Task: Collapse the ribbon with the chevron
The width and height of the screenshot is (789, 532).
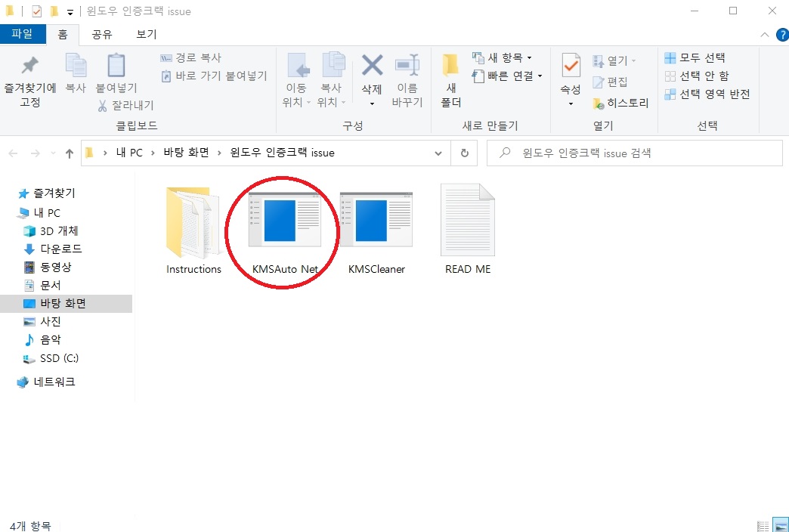Action: click(765, 34)
